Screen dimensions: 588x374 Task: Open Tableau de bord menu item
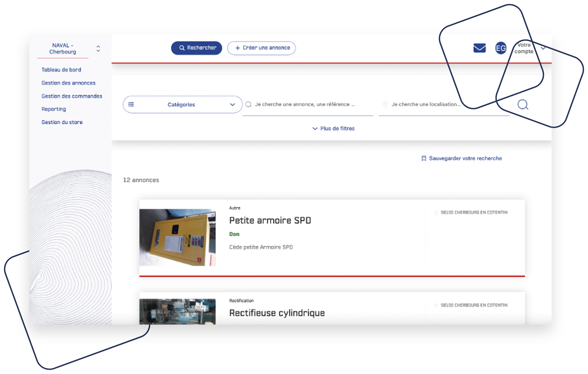click(61, 70)
